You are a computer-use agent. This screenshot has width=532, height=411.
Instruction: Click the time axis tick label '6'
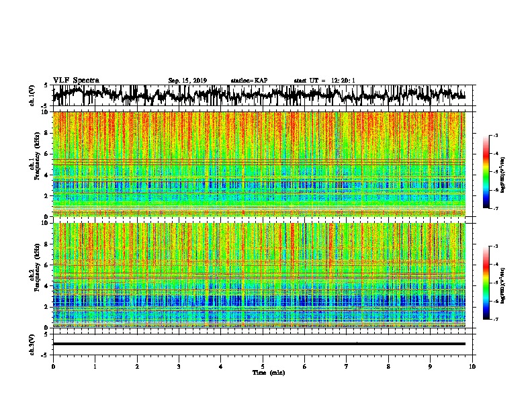click(305, 367)
